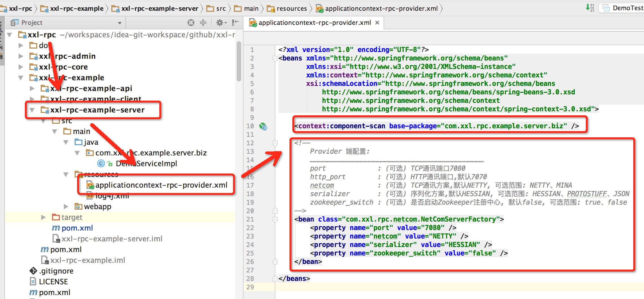Click the scroll-from-source target icon in Project panel
Image resolution: width=644 pixels, height=299 pixels.
191,23
